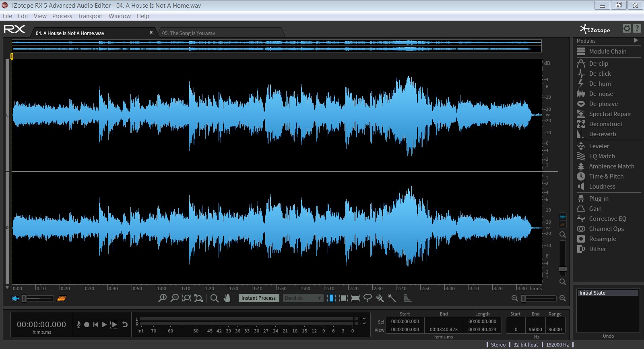Screen dimensions: 644x349
Task: Collapse the channel meter arrow below waveform
Action: click(7, 288)
